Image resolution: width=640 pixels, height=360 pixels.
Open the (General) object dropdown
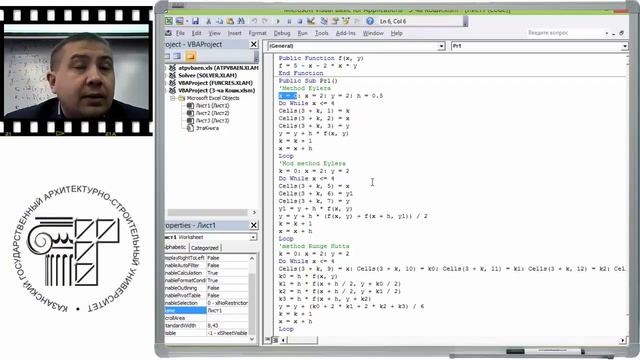[x=441, y=46]
